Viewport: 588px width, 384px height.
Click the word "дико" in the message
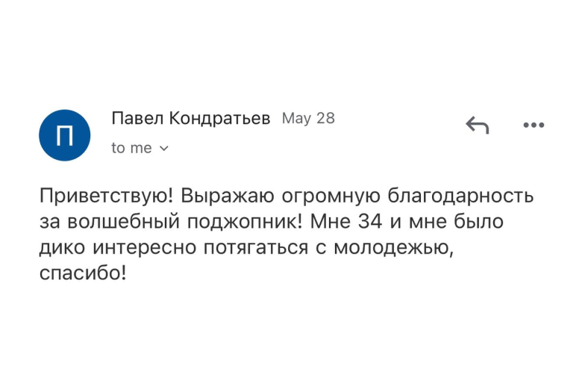59,248
